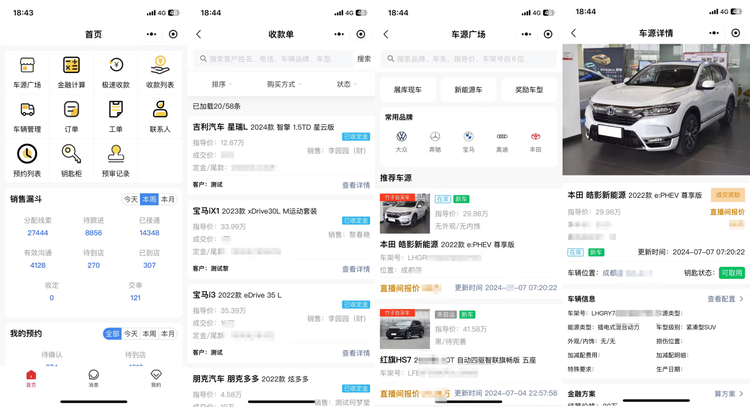Open more menu on 首页 header
Screen dimensions: 750x407
[x=151, y=34]
